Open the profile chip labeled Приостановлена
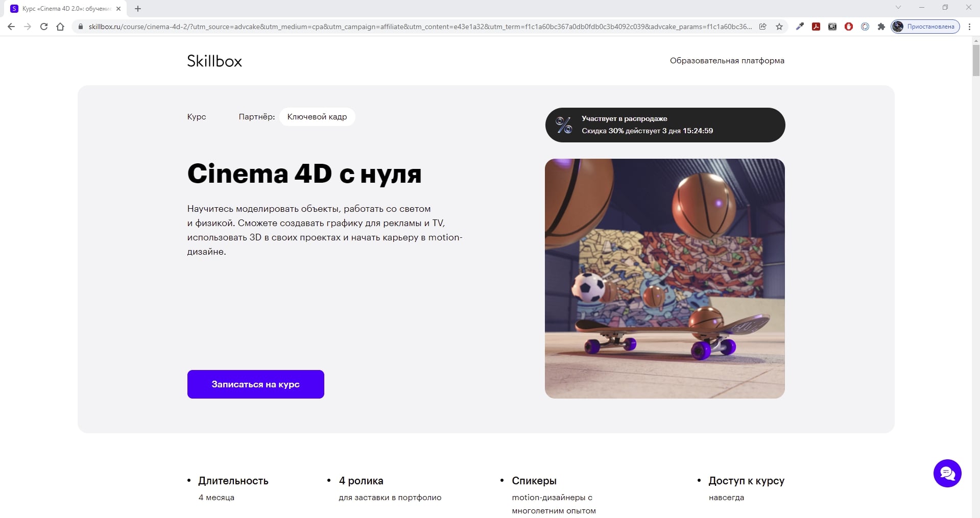 pyautogui.click(x=925, y=27)
